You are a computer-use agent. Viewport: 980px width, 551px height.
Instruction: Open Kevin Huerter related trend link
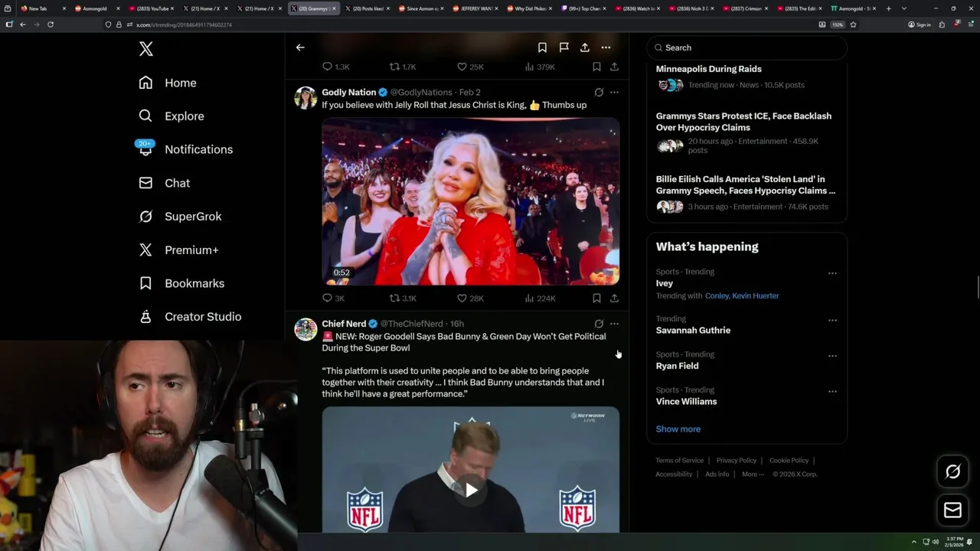click(756, 295)
